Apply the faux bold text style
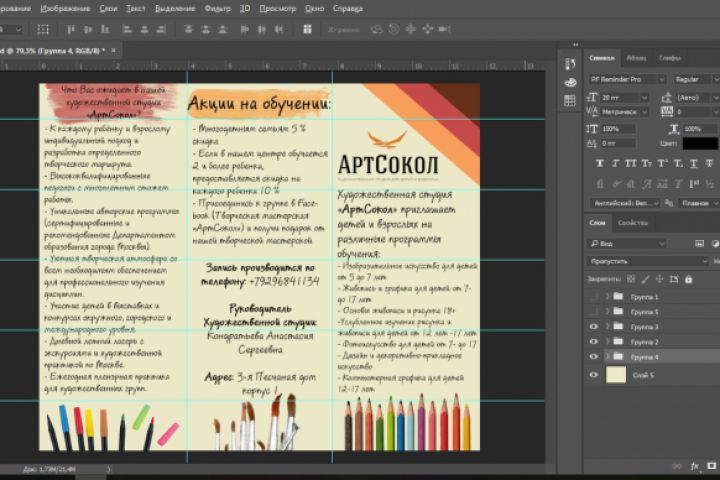 599,163
